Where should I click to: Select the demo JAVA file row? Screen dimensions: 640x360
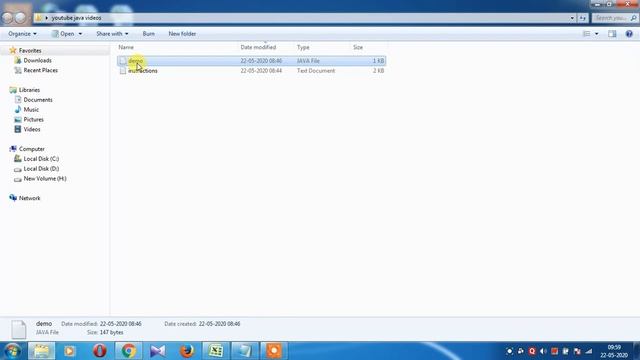point(251,61)
